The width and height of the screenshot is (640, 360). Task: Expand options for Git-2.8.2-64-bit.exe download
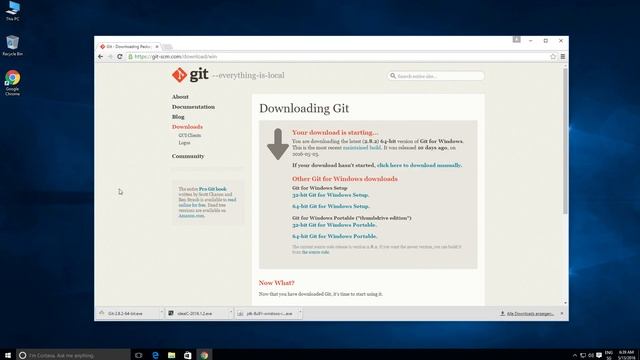pyautogui.click(x=162, y=313)
